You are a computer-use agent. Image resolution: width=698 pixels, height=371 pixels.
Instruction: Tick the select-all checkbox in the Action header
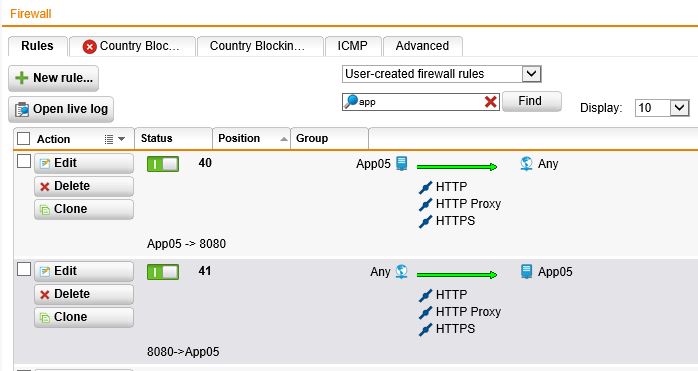click(24, 139)
